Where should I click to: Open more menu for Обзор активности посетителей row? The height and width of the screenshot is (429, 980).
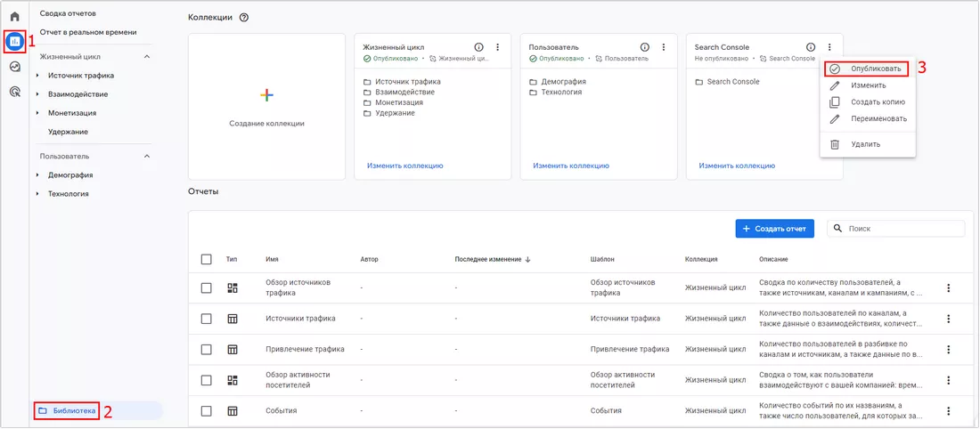click(948, 380)
